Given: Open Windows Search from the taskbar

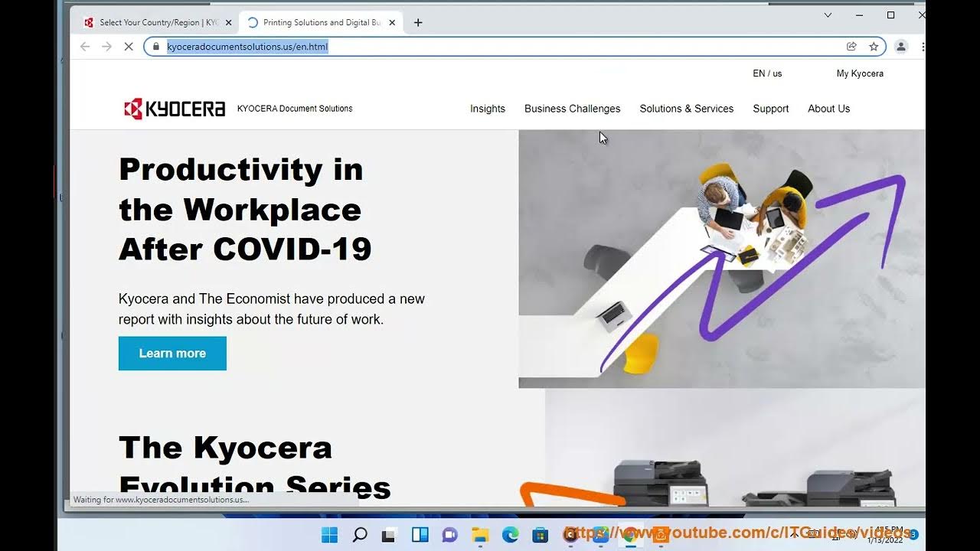Looking at the screenshot, I should [360, 535].
